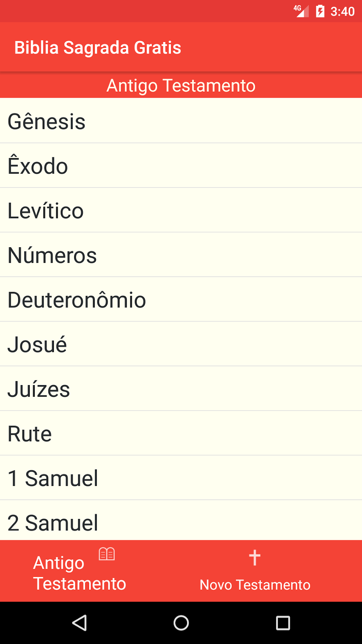The width and height of the screenshot is (362, 644).
Task: Tap the Biblia Sagrada Gratis title
Action: [x=98, y=48]
